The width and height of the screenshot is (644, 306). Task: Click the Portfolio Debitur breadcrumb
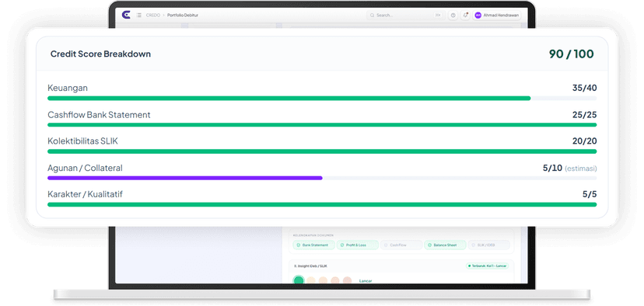coord(183,16)
